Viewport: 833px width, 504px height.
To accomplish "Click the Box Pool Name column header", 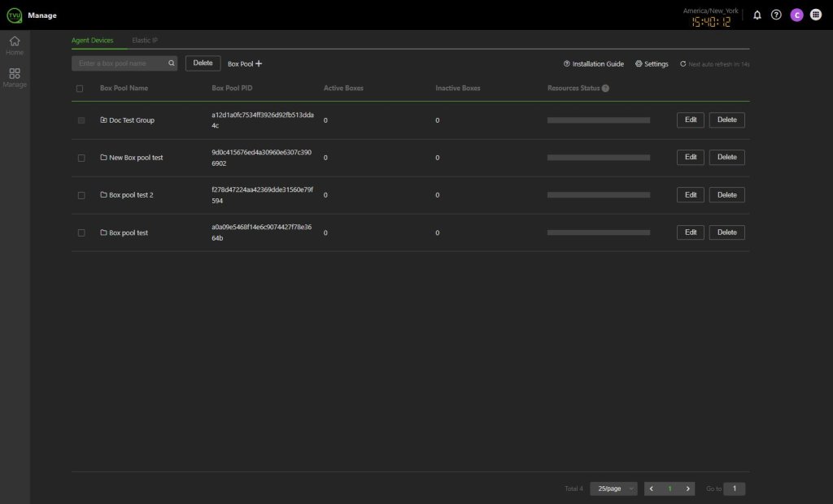I will tap(124, 88).
